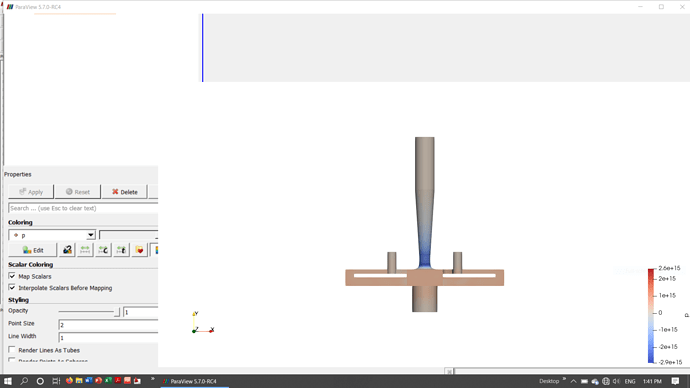Screen dimensions: 690x388
Task: Click the Opacity slider handle
Action: click(x=117, y=312)
